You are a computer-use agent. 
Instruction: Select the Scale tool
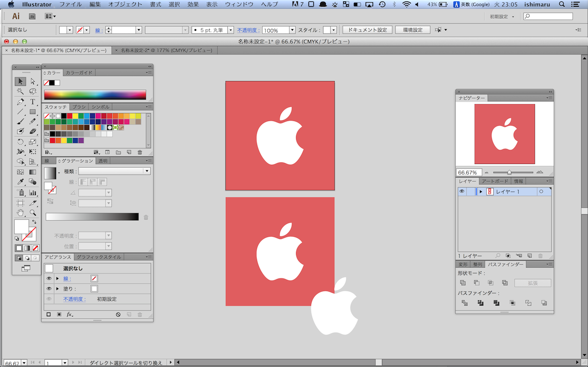[33, 142]
